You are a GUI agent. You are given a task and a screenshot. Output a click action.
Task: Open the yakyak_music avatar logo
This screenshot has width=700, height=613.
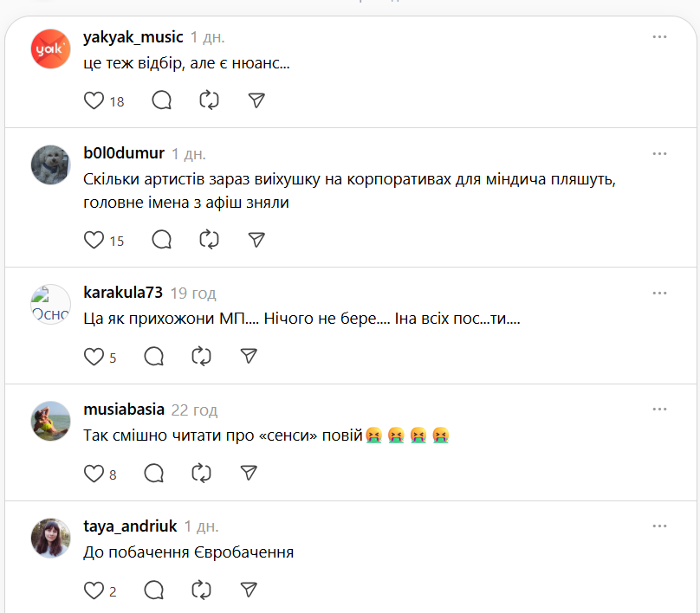coord(50,48)
